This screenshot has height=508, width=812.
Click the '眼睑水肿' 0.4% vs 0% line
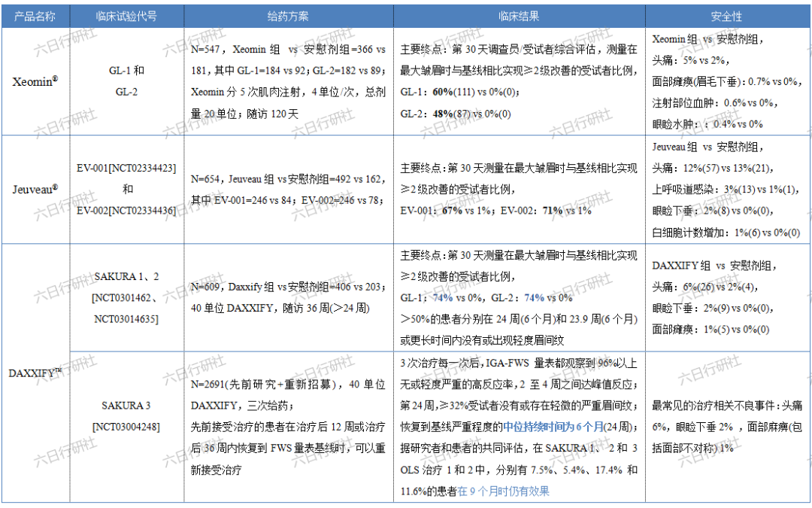(707, 124)
